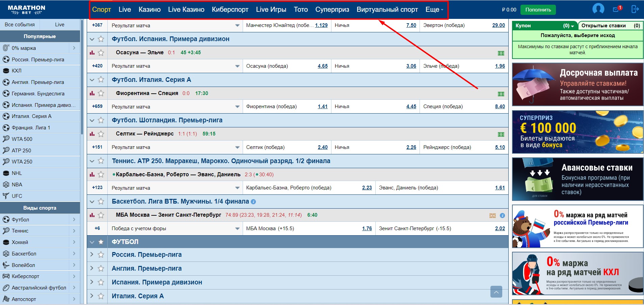Open the Киберспорт top menu item

(230, 9)
